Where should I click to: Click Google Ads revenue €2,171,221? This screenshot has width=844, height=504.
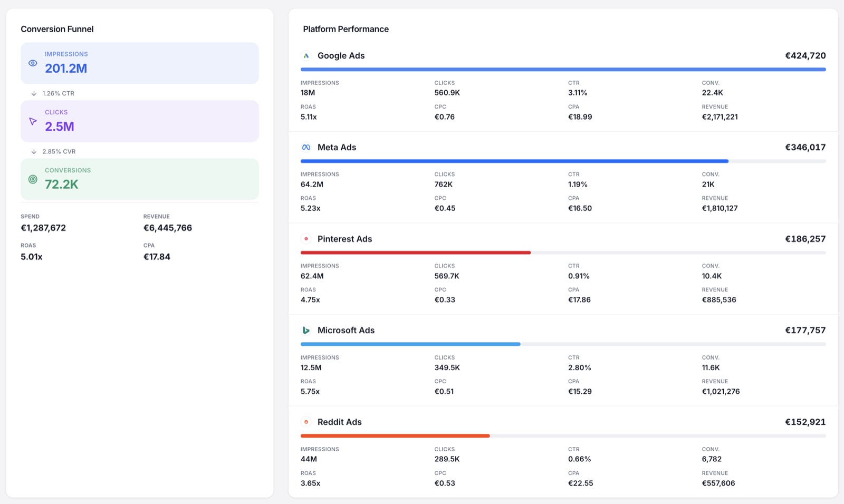pyautogui.click(x=720, y=117)
